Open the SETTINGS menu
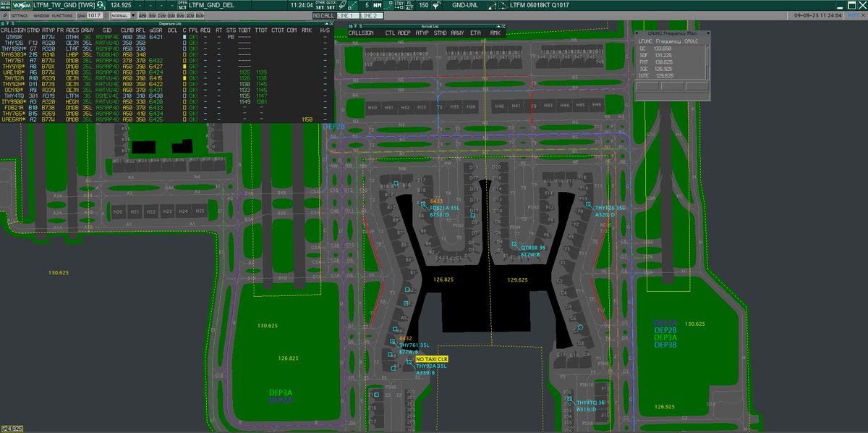The width and height of the screenshot is (868, 433). point(20,14)
